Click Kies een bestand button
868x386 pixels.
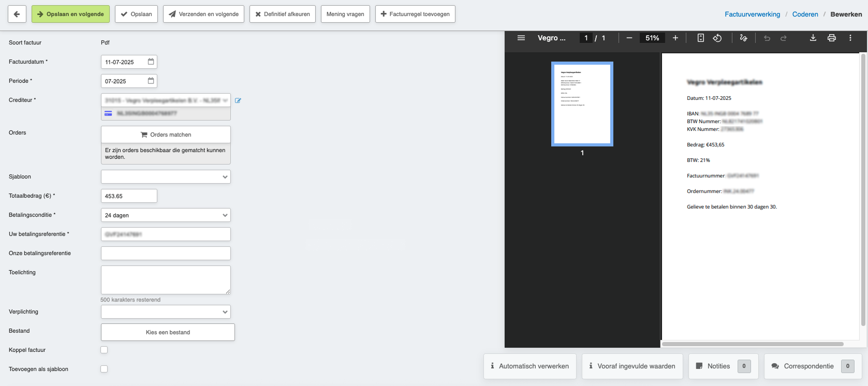click(168, 332)
